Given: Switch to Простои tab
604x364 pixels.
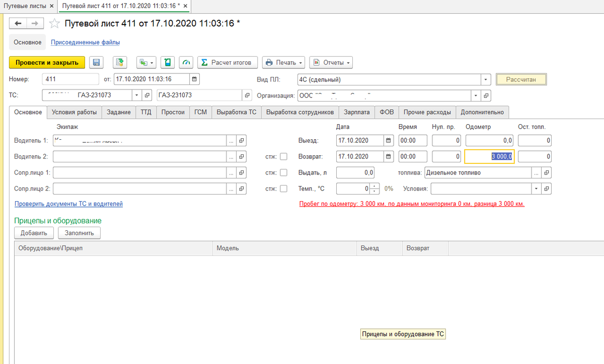Looking at the screenshot, I should (x=173, y=112).
